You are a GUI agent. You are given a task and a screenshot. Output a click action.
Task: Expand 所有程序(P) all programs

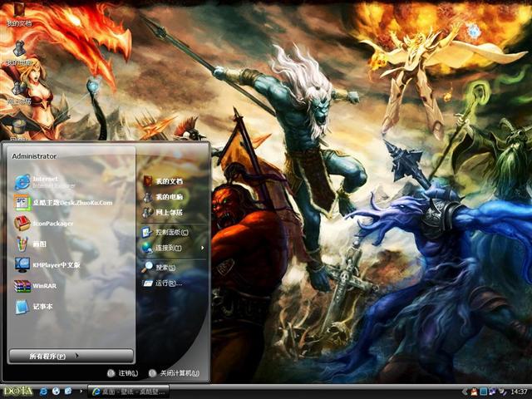pyautogui.click(x=71, y=356)
